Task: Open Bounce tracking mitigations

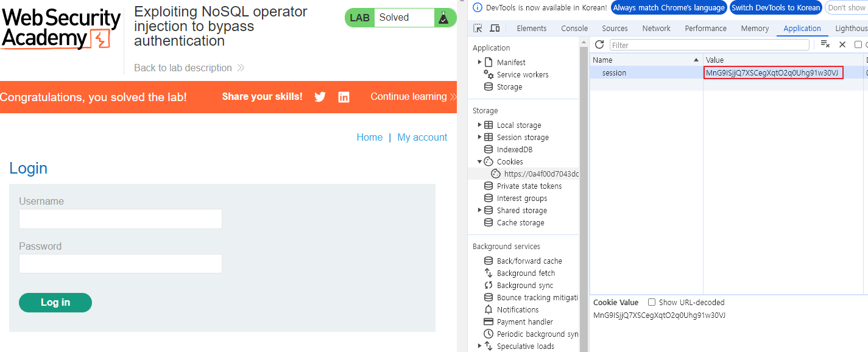Action: click(x=537, y=297)
